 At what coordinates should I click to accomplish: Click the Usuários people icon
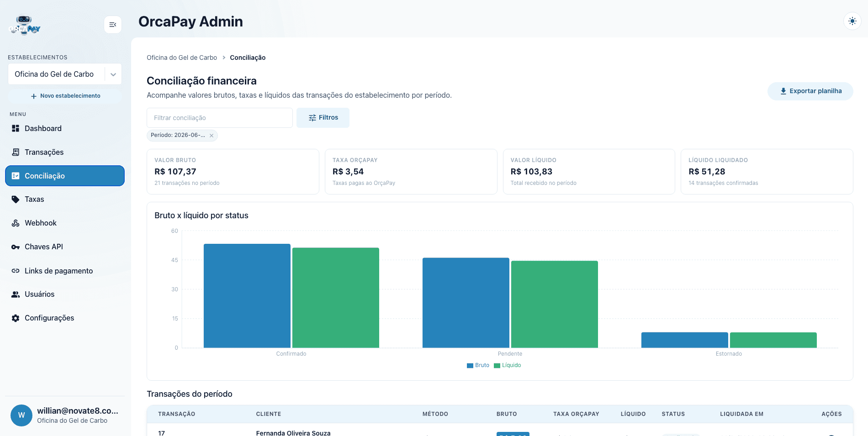coord(16,294)
